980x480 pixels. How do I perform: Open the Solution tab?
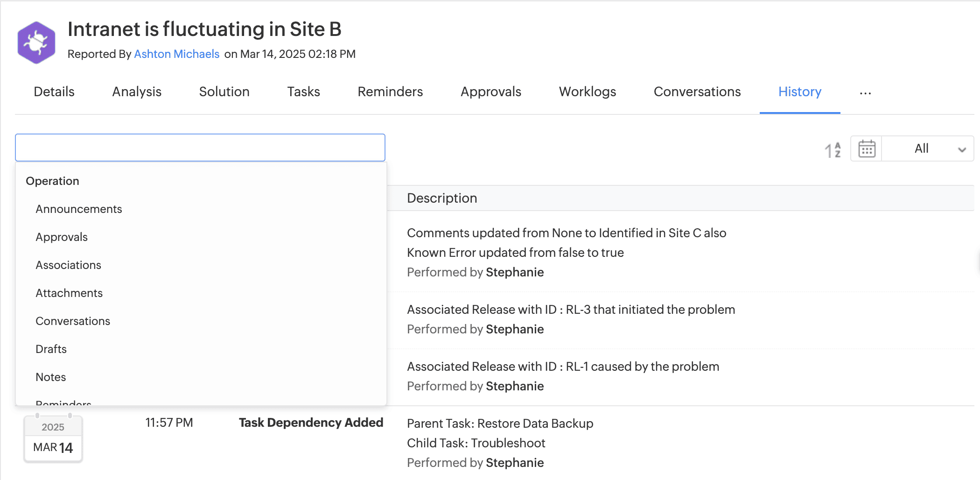224,92
